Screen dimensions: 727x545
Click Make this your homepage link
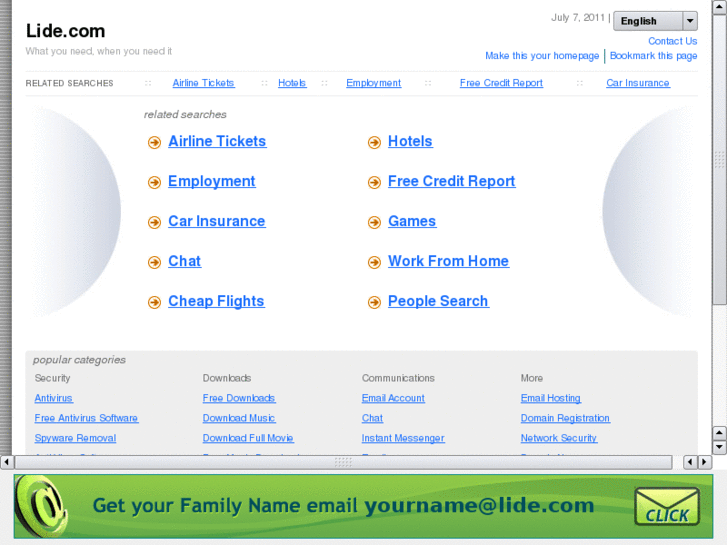coord(542,56)
